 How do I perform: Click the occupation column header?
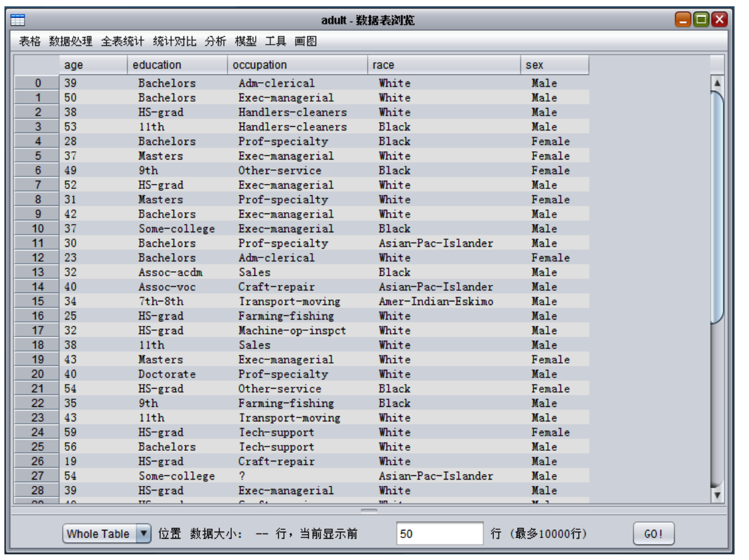click(x=298, y=65)
